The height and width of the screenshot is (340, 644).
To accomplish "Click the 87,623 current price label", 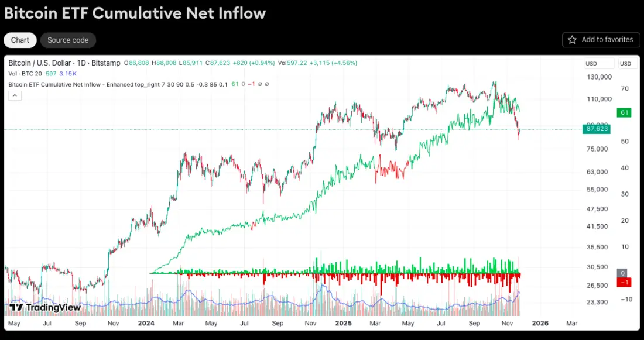I will click(596, 129).
